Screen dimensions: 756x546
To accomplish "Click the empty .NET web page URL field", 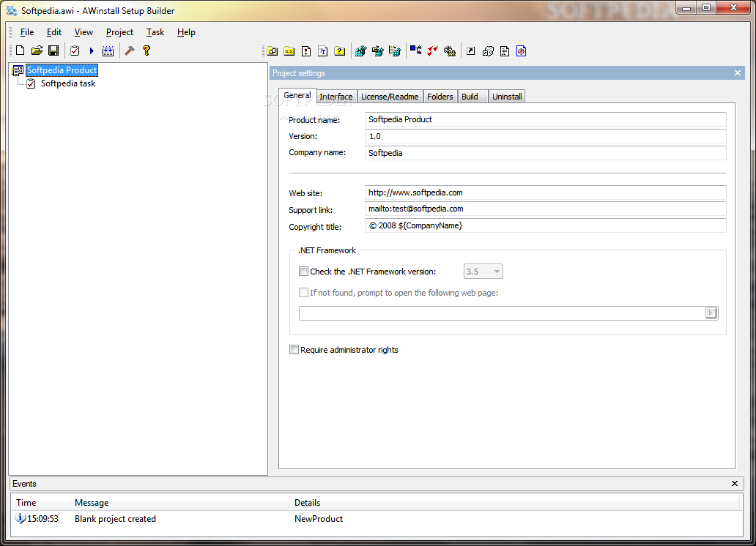I will (x=502, y=313).
